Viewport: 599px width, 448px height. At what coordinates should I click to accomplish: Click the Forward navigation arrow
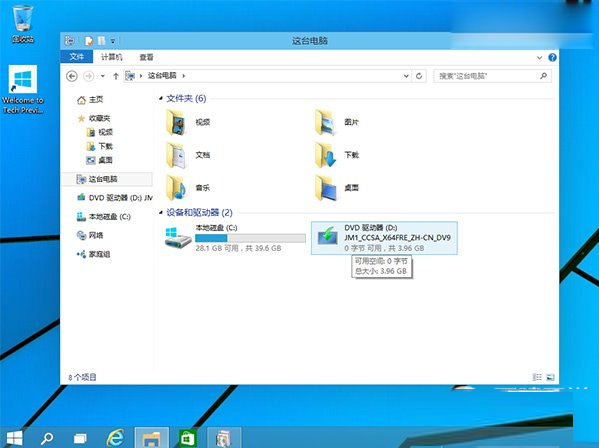pyautogui.click(x=89, y=76)
